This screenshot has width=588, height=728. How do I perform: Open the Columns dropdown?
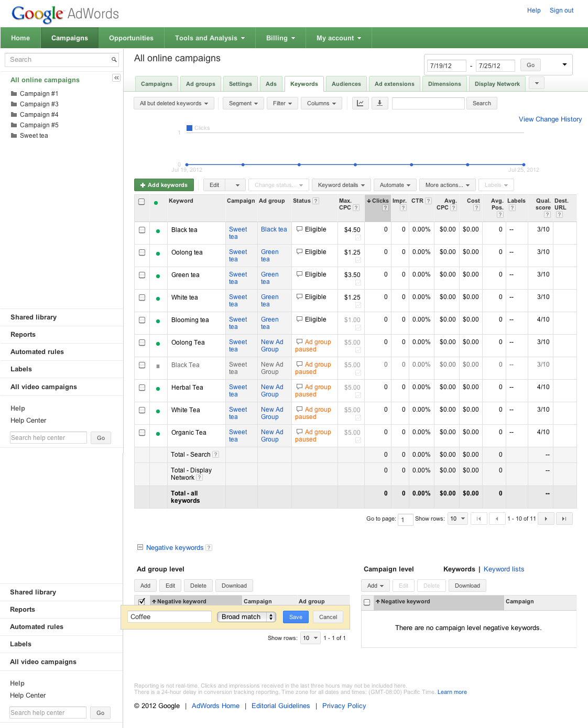tap(321, 103)
